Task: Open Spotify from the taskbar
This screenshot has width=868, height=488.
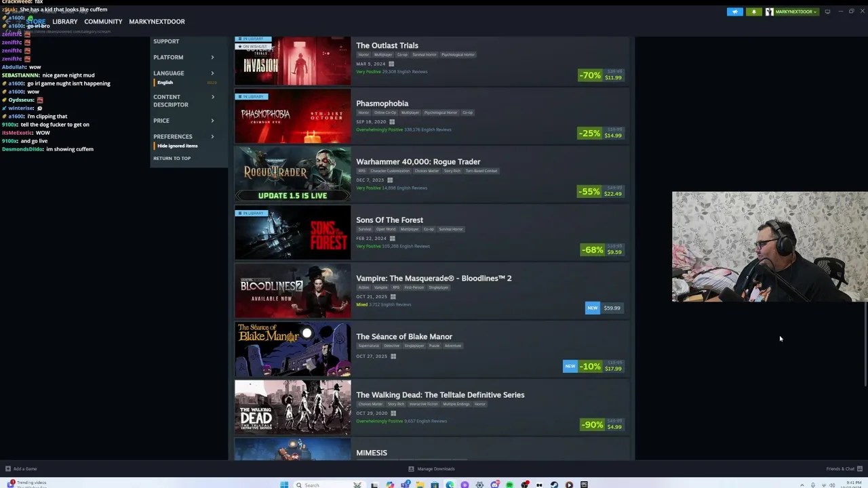Action: coord(509,485)
